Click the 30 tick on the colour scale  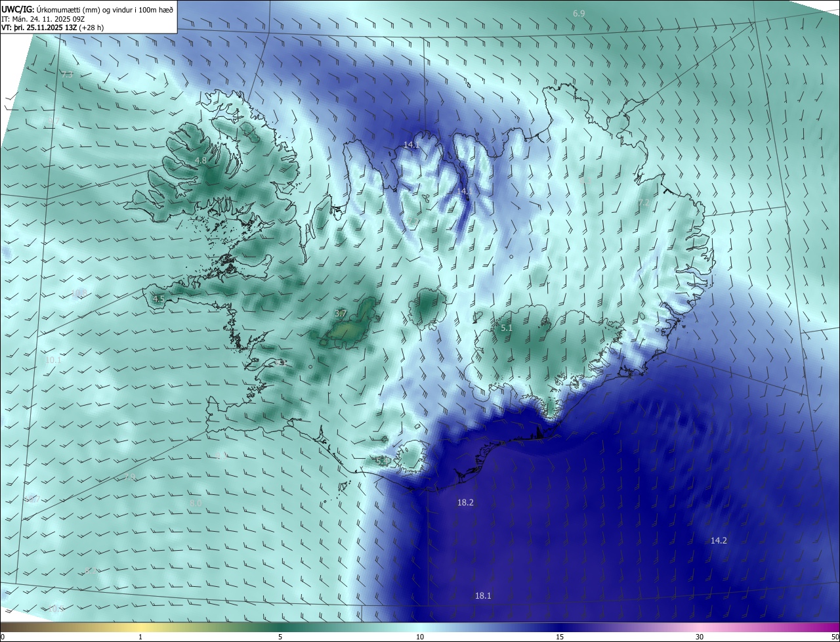(700, 637)
